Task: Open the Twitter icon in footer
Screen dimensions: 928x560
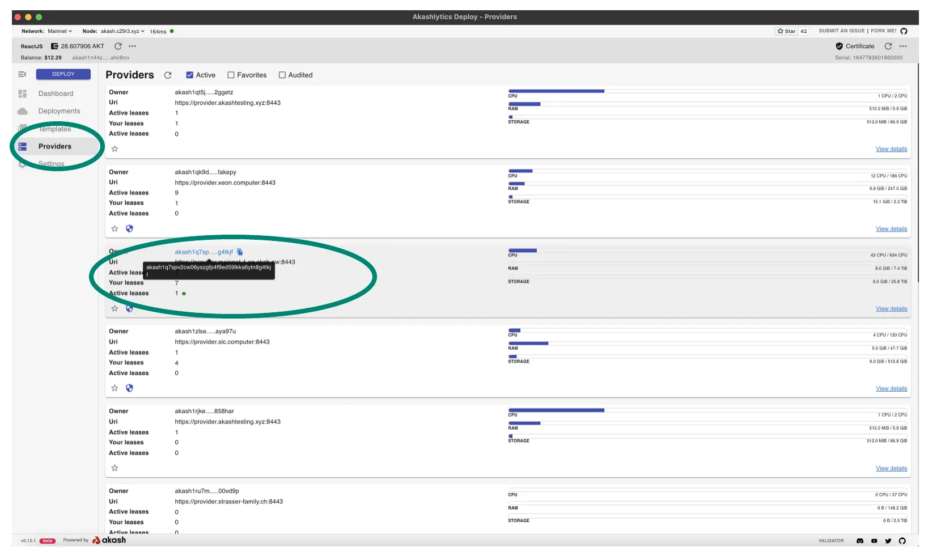Action: tap(888, 541)
